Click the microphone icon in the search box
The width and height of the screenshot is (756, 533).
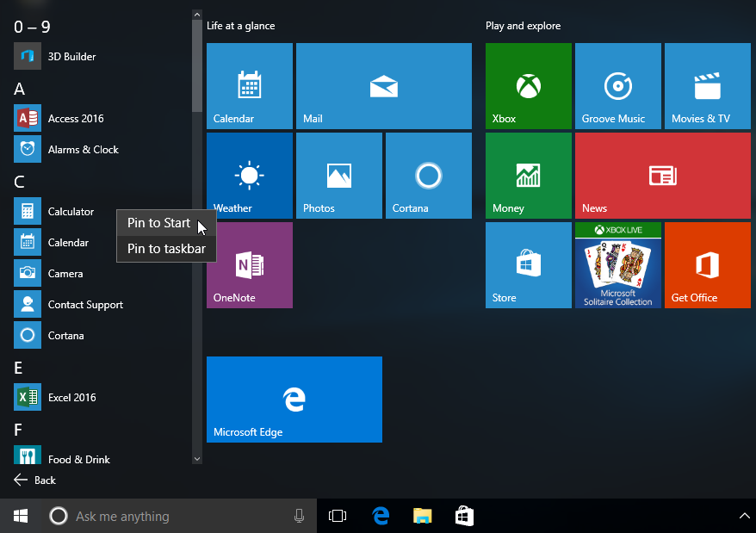(299, 516)
